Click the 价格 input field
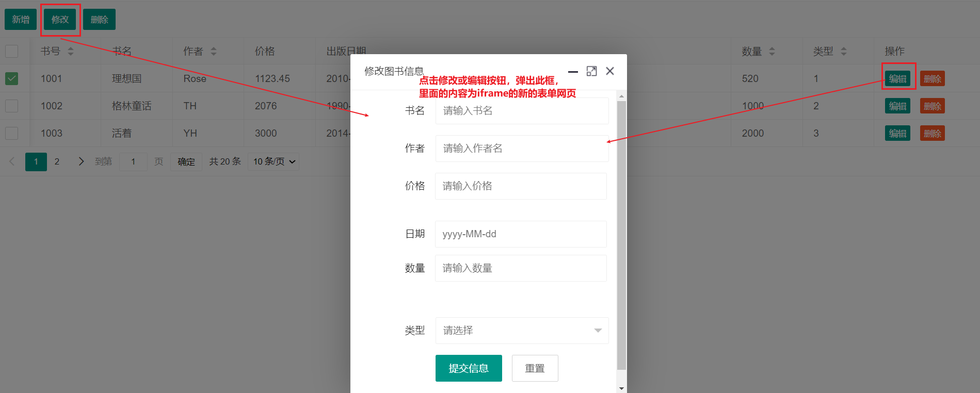 point(521,186)
